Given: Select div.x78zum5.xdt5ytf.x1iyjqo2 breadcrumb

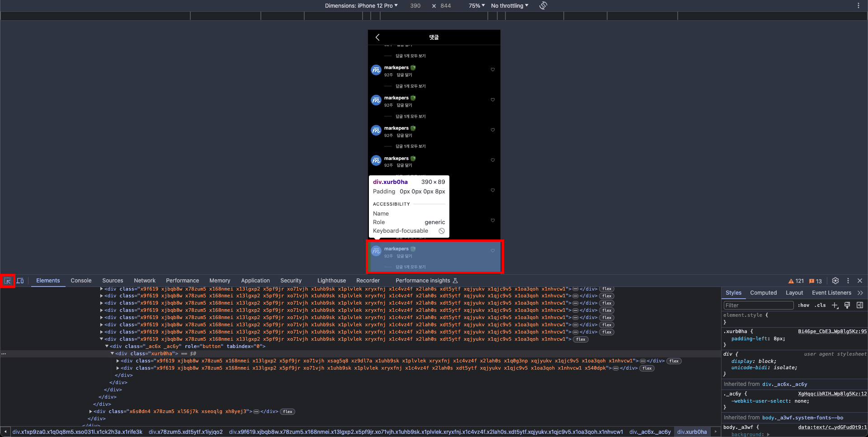Looking at the screenshot, I should pyautogui.click(x=185, y=432).
